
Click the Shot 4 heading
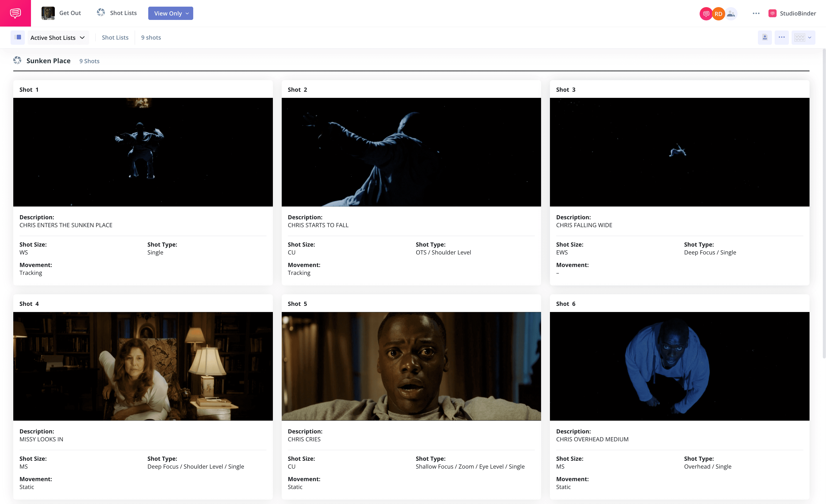click(x=29, y=304)
